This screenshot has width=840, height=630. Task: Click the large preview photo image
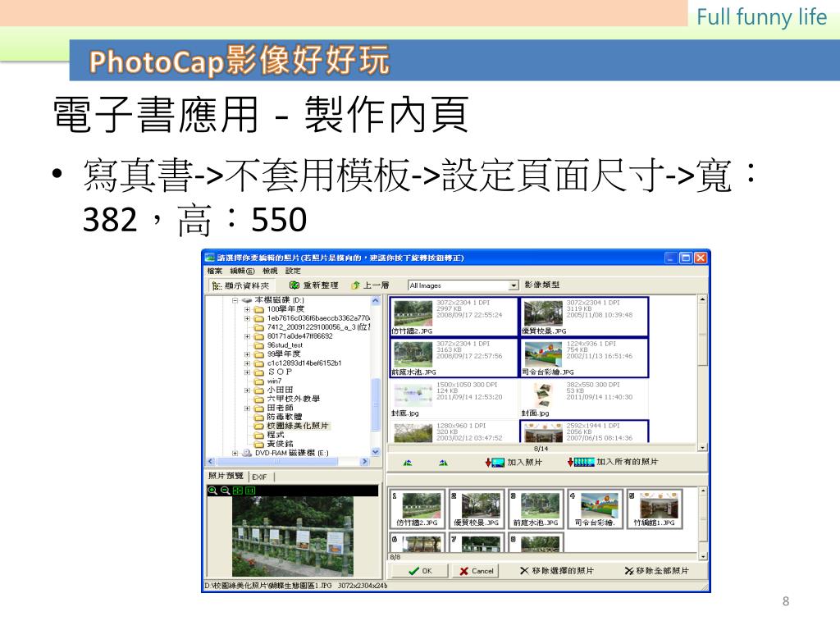coord(293,536)
